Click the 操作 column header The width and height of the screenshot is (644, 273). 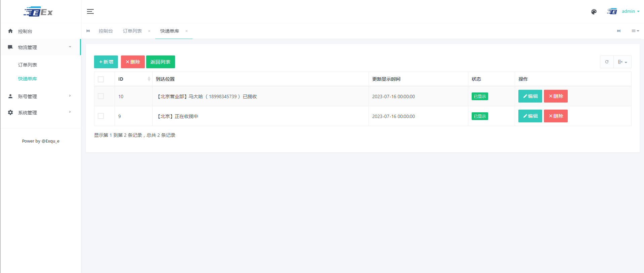click(x=573, y=79)
